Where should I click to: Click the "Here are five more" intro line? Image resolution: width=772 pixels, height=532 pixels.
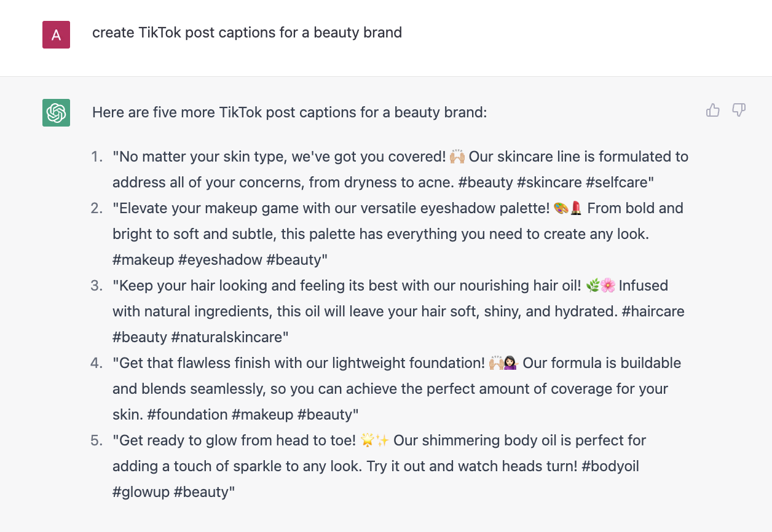(x=289, y=112)
